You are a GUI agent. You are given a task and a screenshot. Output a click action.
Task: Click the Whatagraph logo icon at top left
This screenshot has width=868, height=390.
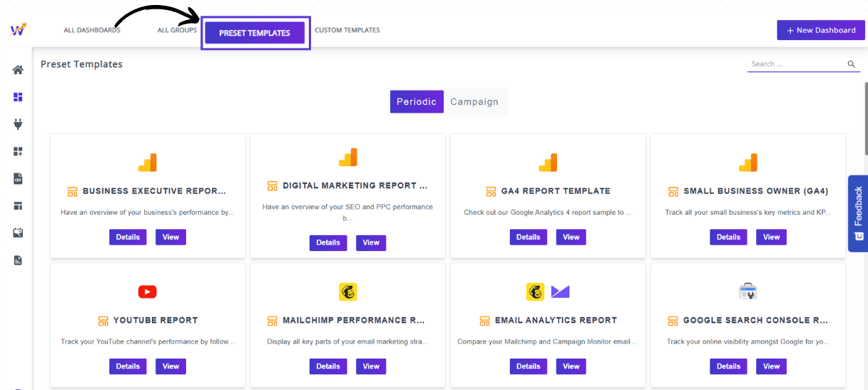tap(18, 30)
